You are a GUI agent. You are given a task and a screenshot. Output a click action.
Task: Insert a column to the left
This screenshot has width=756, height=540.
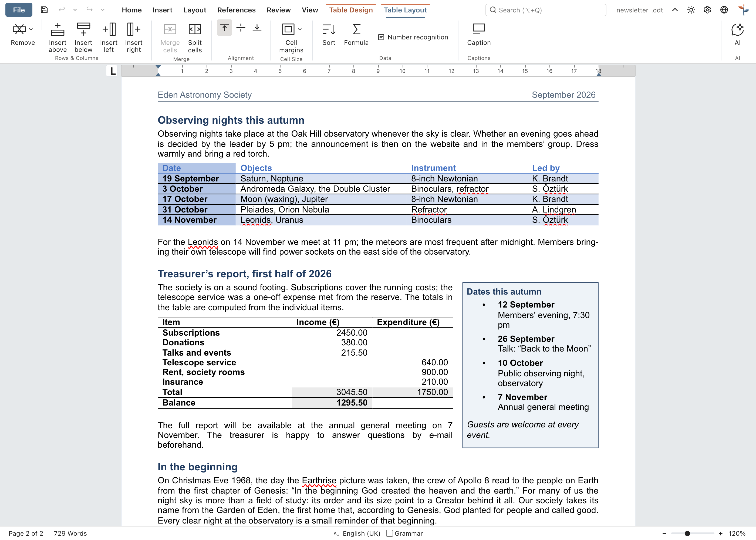pos(109,38)
